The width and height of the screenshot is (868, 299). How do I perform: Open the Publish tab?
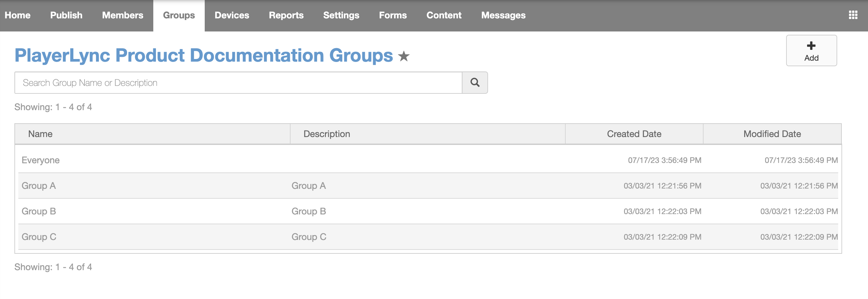pyautogui.click(x=66, y=15)
